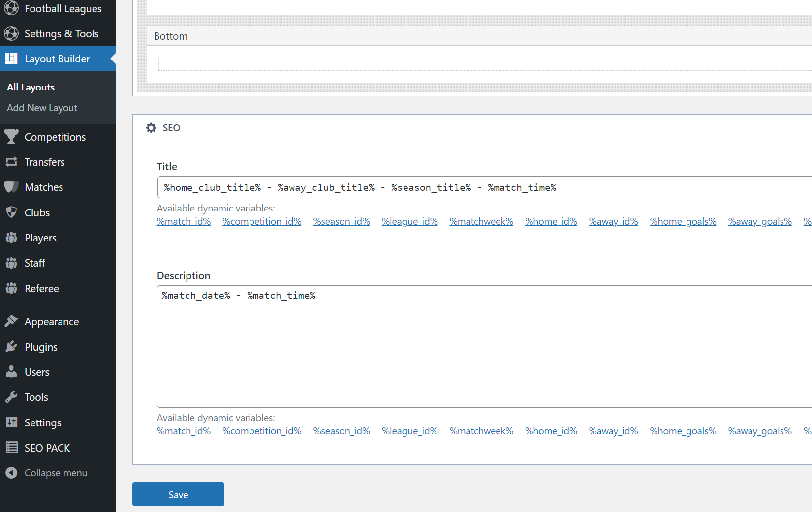
Task: Click the Matches shield icon
Action: [x=11, y=187]
